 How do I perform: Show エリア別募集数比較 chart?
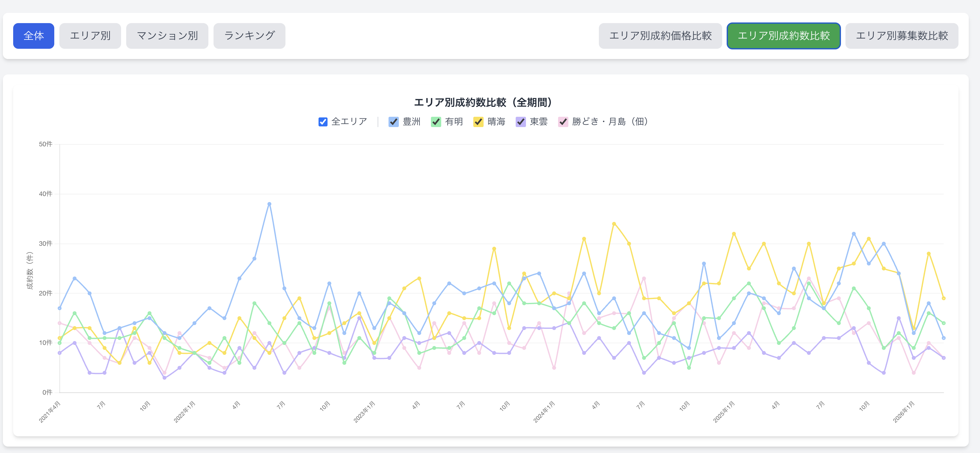[901, 36]
